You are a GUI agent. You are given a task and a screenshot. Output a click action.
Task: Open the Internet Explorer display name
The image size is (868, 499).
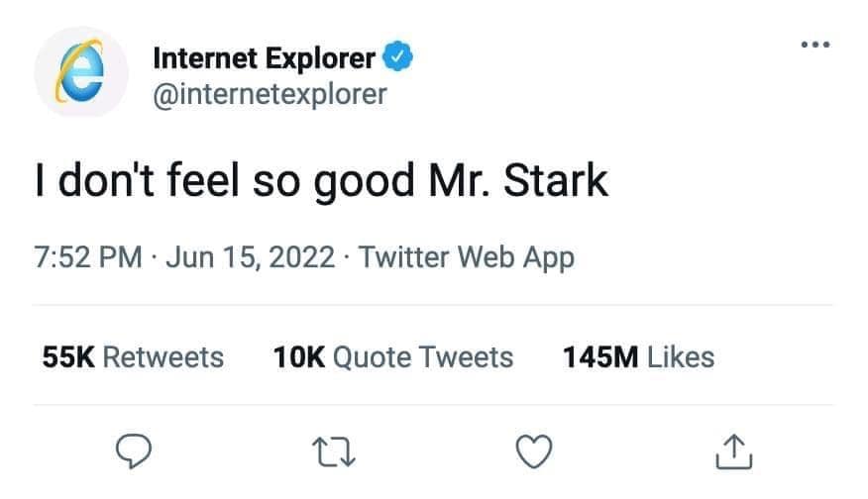[x=264, y=59]
